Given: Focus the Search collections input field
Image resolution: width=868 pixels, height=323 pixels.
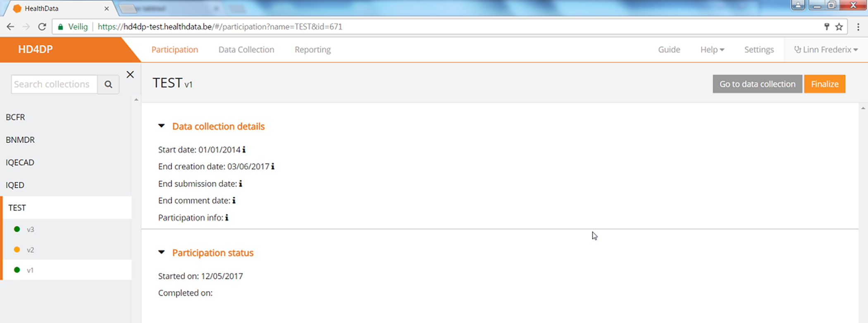Looking at the screenshot, I should click(54, 84).
